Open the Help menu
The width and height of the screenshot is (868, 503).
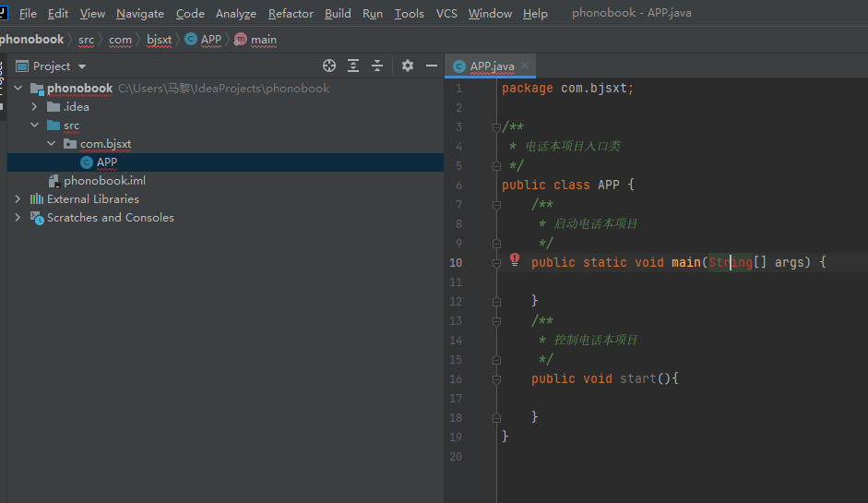tap(535, 13)
